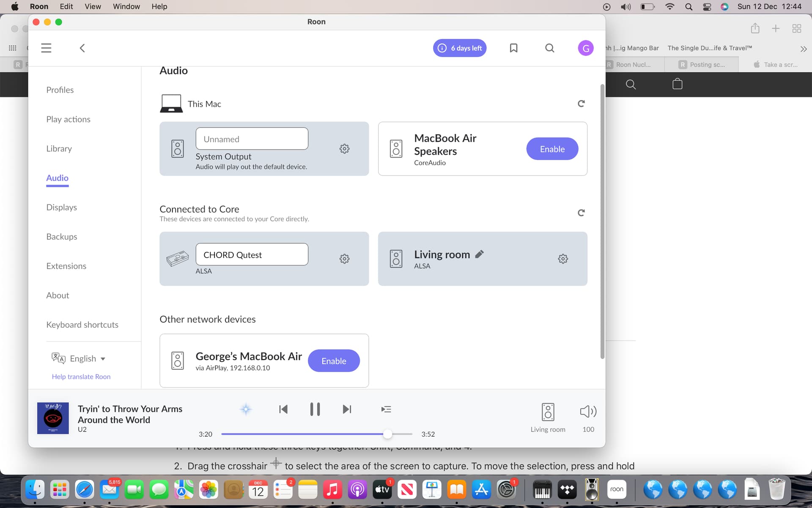Go back with the left chevron
The width and height of the screenshot is (812, 508).
82,48
